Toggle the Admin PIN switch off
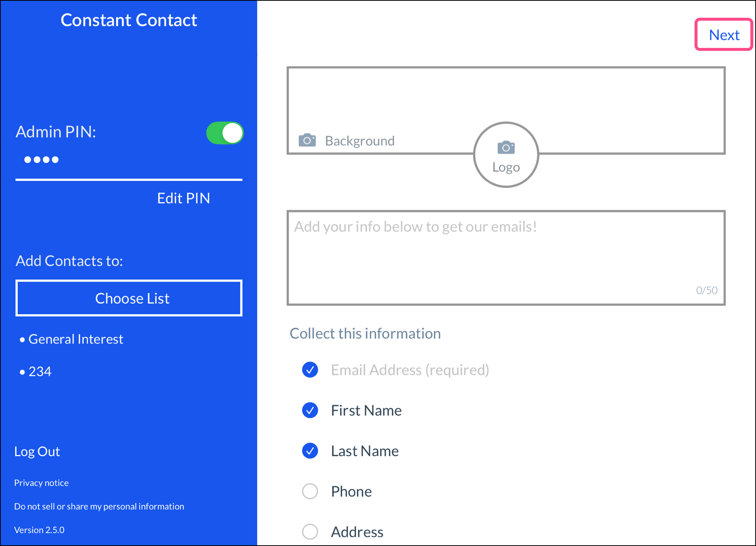756x546 pixels. click(225, 133)
